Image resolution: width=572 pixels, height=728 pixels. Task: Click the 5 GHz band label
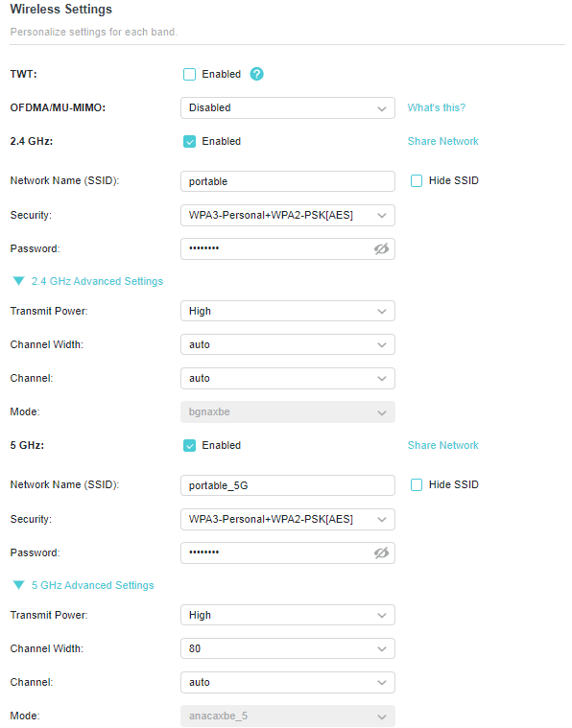point(27,445)
